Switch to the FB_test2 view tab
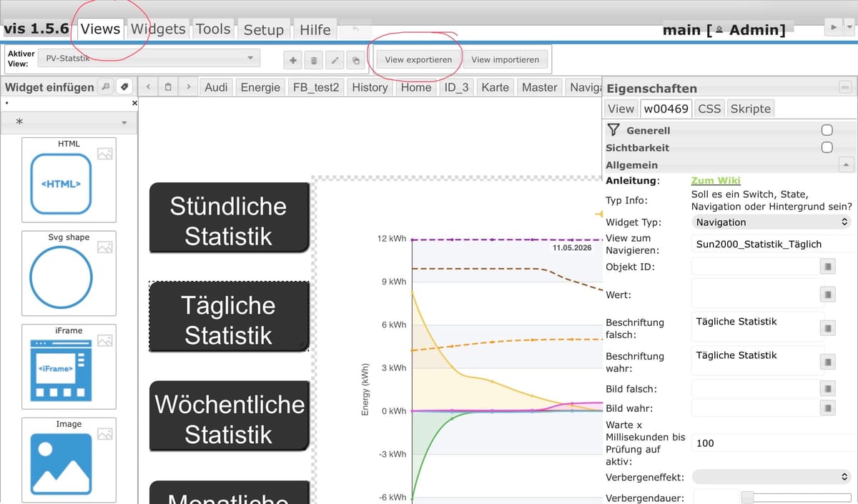 (x=315, y=87)
